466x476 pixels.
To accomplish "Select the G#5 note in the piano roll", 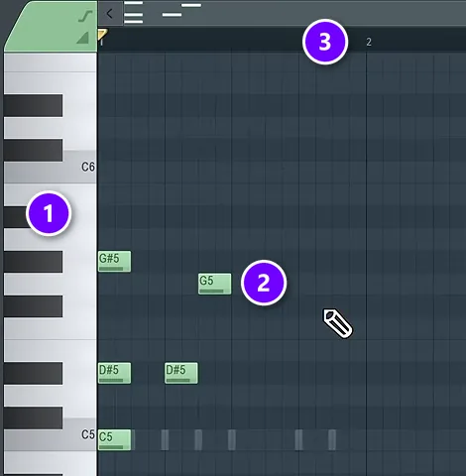I will pyautogui.click(x=114, y=262).
